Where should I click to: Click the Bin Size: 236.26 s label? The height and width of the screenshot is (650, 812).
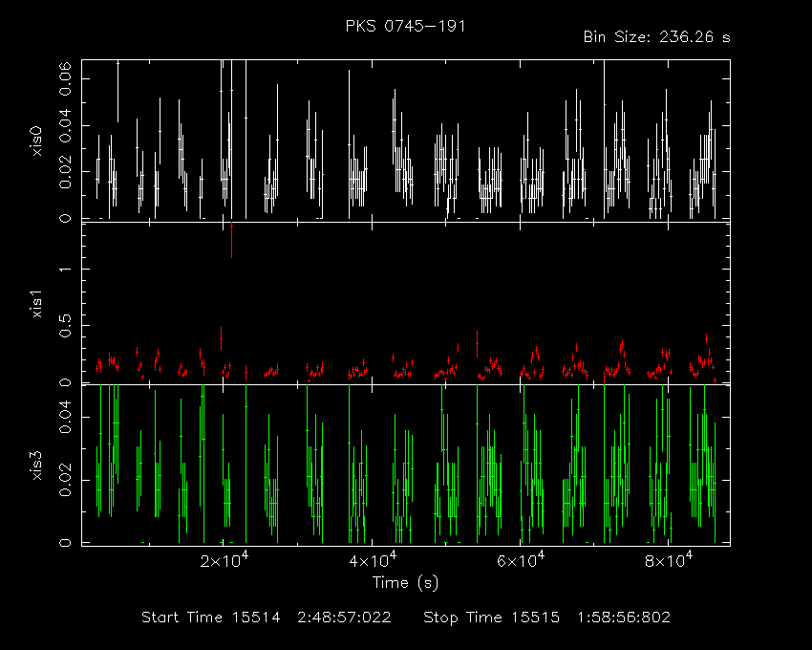coord(656,37)
